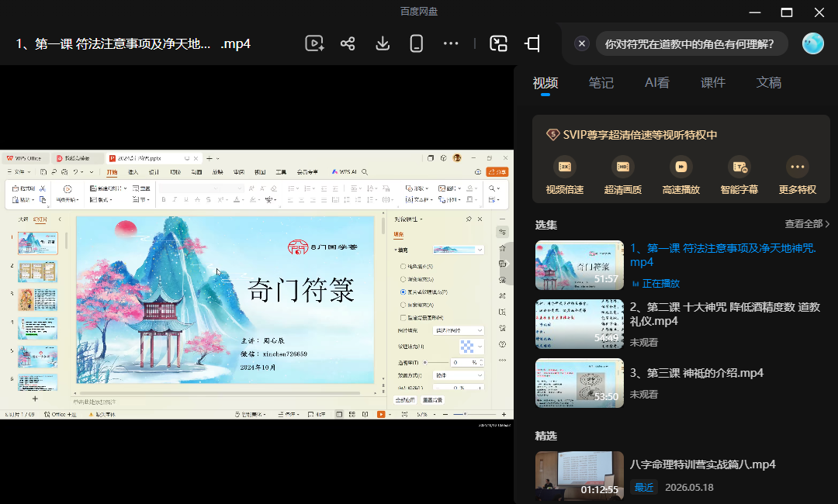In WPS window, open 放置方式 拉伸 dropdown

459,375
